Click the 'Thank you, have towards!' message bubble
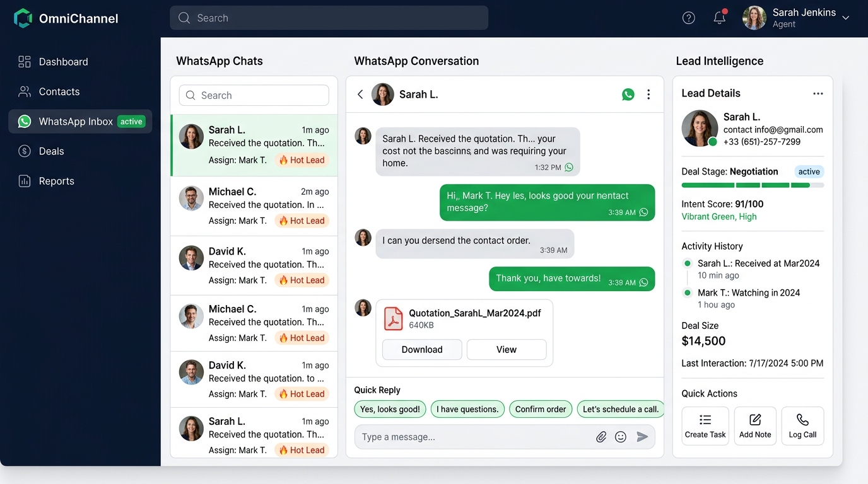Image resolution: width=868 pixels, height=484 pixels. point(572,279)
